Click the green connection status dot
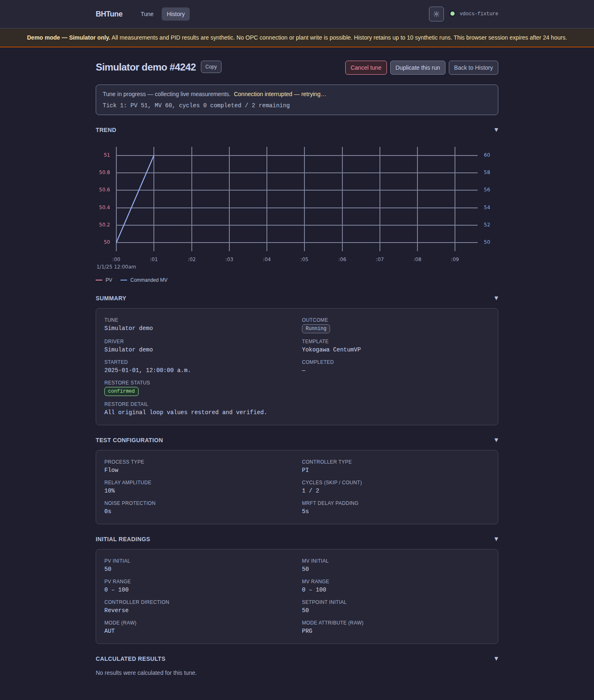 [453, 14]
